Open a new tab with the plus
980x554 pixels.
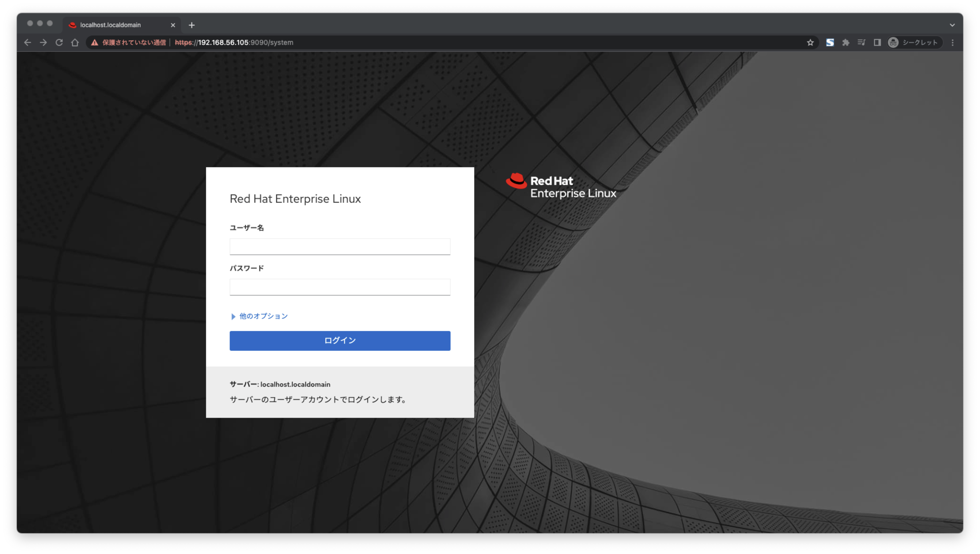point(191,25)
